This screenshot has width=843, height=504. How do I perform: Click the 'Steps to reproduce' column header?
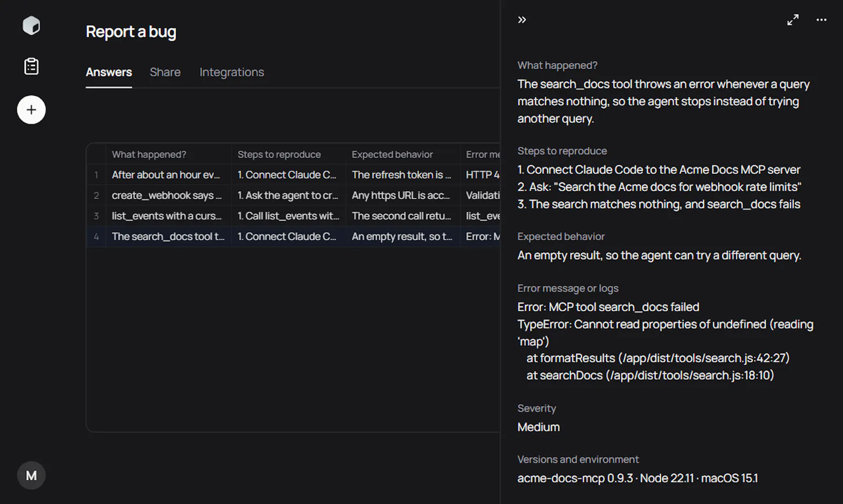(x=288, y=154)
